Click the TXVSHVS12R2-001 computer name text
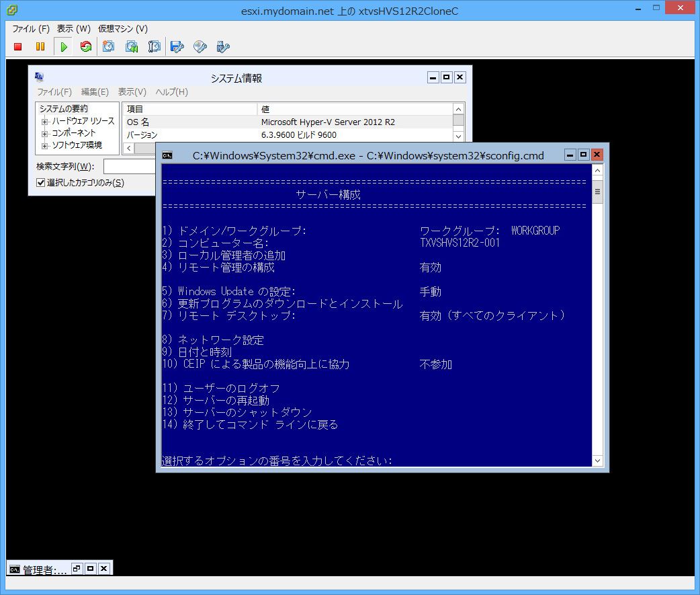The height and width of the screenshot is (595, 700). pyautogui.click(x=460, y=243)
